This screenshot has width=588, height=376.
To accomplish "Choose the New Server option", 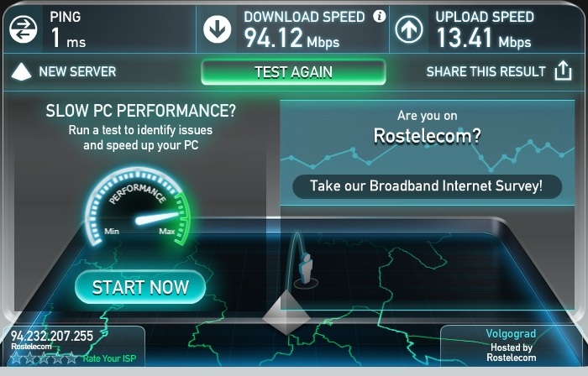I will click(77, 71).
